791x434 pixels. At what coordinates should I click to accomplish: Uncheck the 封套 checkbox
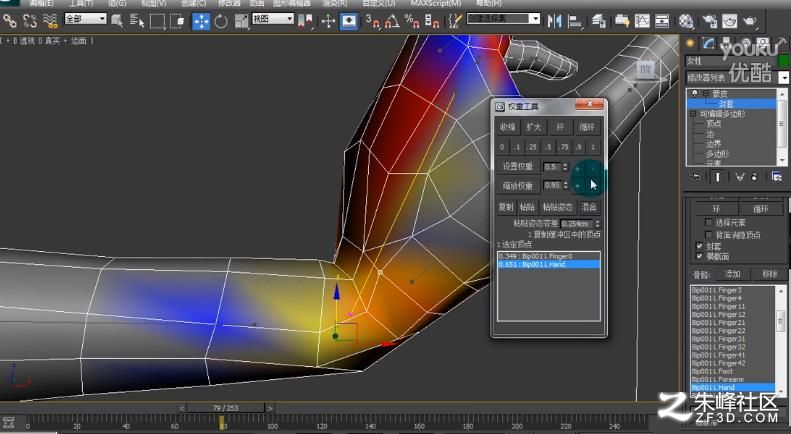point(699,246)
